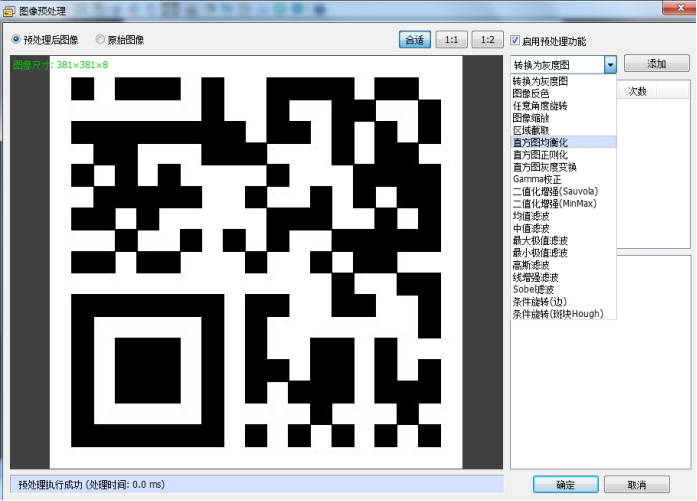Select 高斯滤波 option
This screenshot has width=697, height=501.
564,265
